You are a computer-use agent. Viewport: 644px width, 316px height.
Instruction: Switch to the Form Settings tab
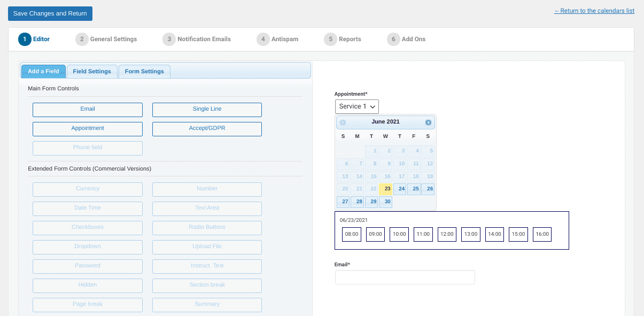coord(144,71)
